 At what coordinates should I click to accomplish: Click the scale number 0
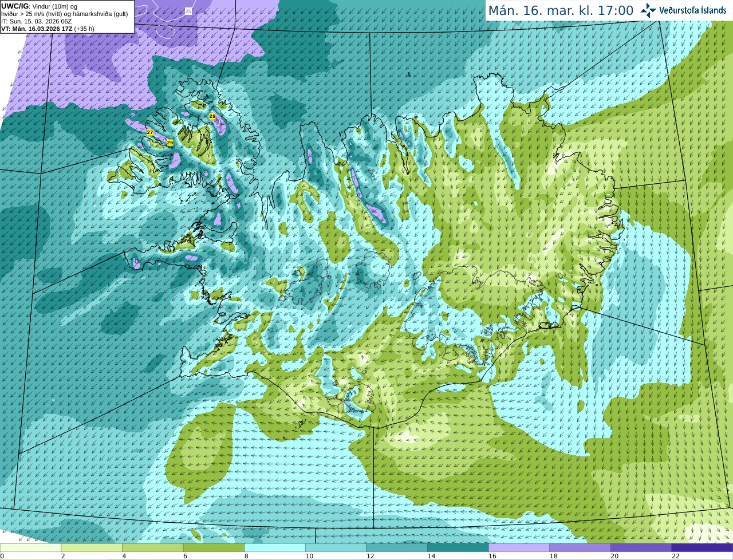click(2, 556)
